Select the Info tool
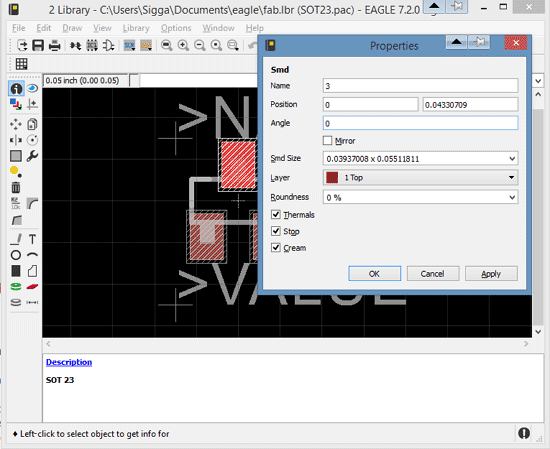Screen dimensions: 550x449 [x=16, y=88]
